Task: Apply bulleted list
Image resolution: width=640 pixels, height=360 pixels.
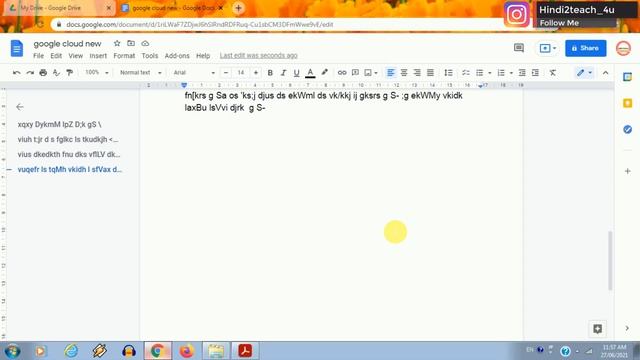Action: (480, 73)
